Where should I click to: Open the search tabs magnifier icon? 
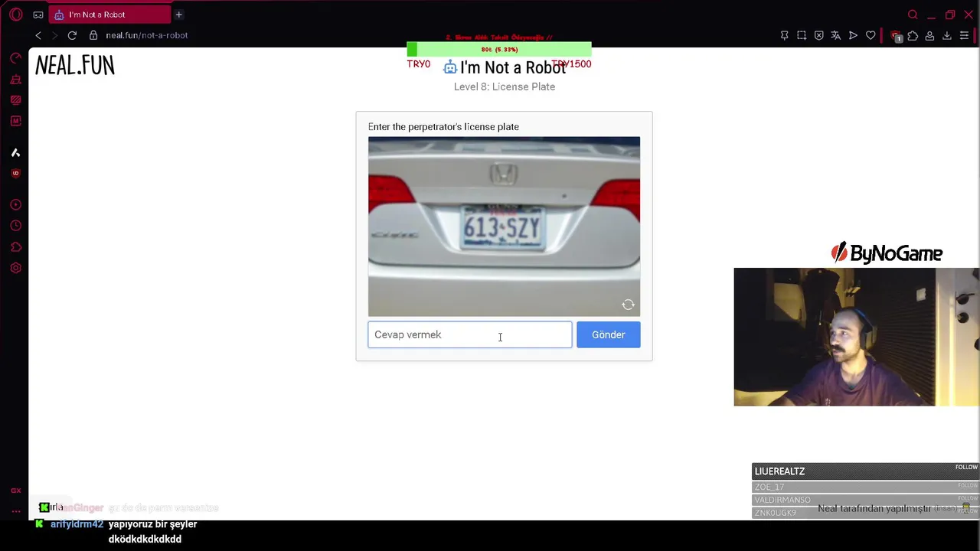(913, 15)
